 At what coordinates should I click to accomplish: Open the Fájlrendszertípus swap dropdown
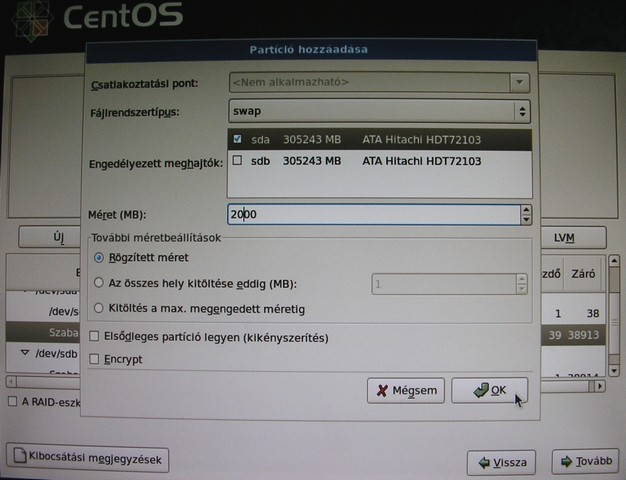click(379, 111)
